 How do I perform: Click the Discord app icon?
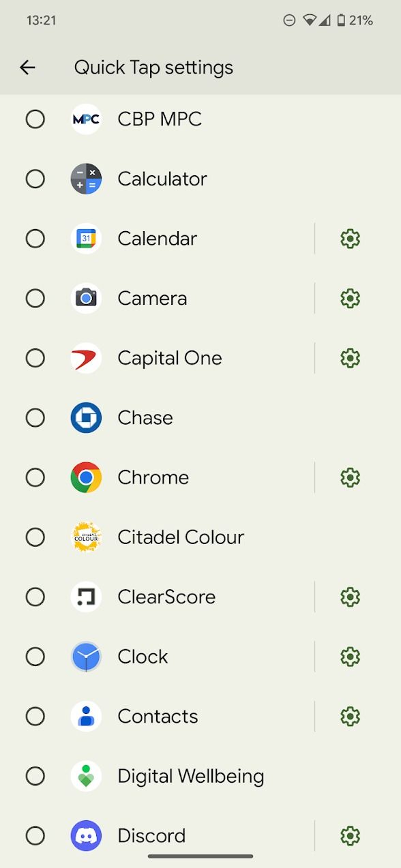pos(85,835)
